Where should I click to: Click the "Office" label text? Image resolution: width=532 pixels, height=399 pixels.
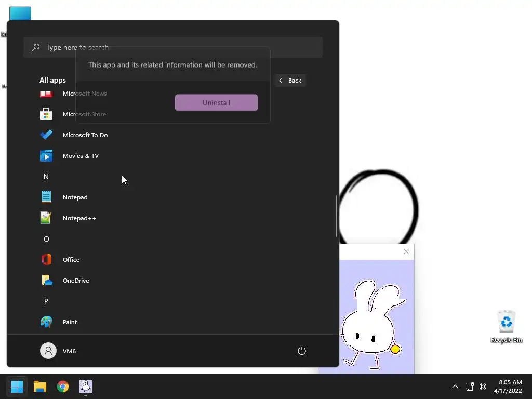click(71, 260)
